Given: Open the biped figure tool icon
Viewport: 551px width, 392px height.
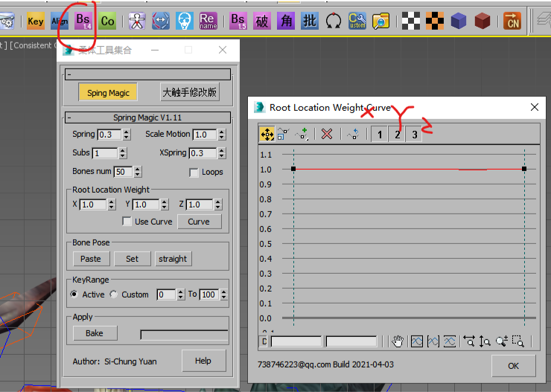Looking at the screenshot, I should coord(137,21).
